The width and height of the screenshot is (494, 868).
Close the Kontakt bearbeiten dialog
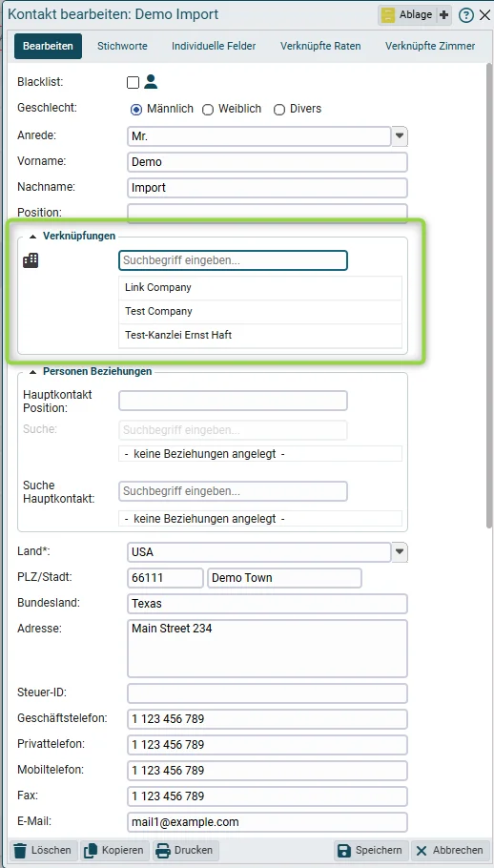484,15
